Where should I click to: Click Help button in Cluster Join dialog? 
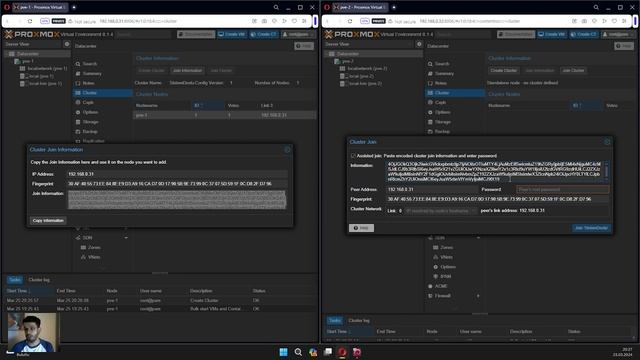tap(361, 228)
